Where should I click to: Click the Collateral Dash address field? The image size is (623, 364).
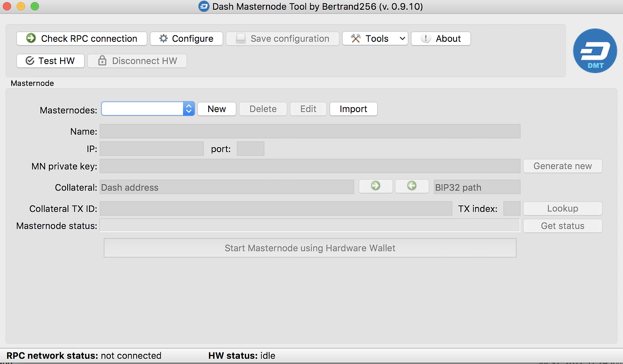(x=227, y=187)
